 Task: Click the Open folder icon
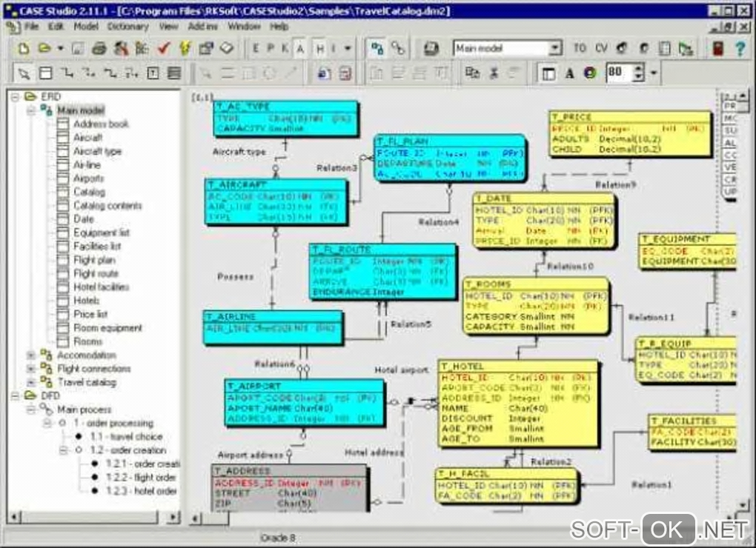tap(44, 48)
